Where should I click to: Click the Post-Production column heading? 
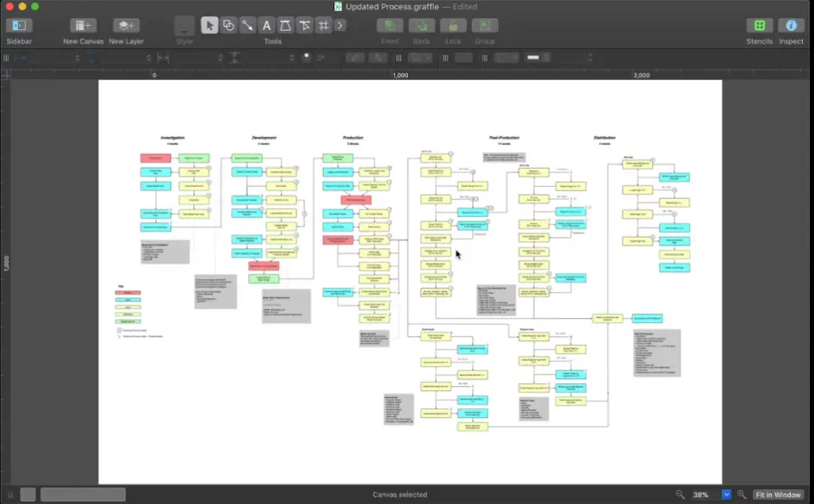pyautogui.click(x=504, y=138)
